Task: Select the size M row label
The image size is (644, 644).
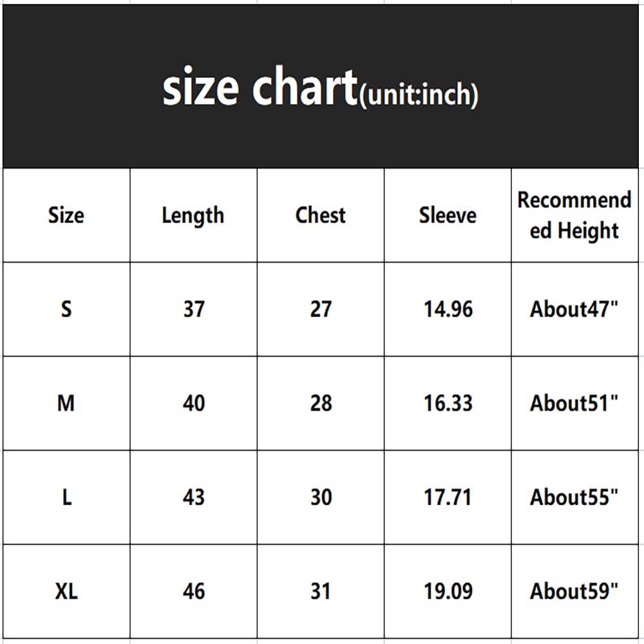Action: 66,403
